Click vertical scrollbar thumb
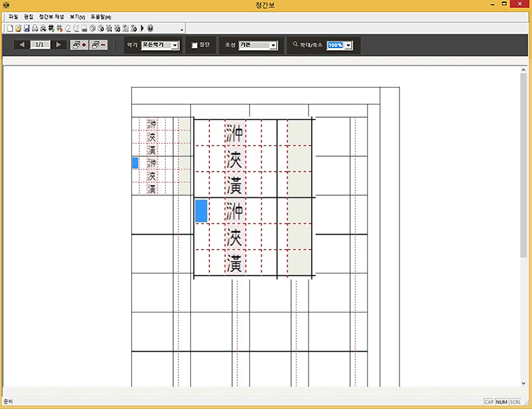 523,165
